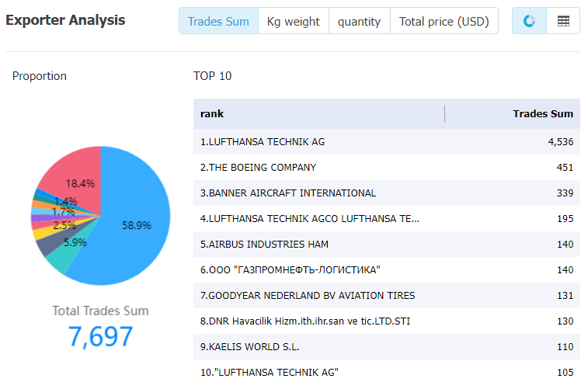Click the 451 trades value
This screenshot has height=382, width=588.
[565, 167]
